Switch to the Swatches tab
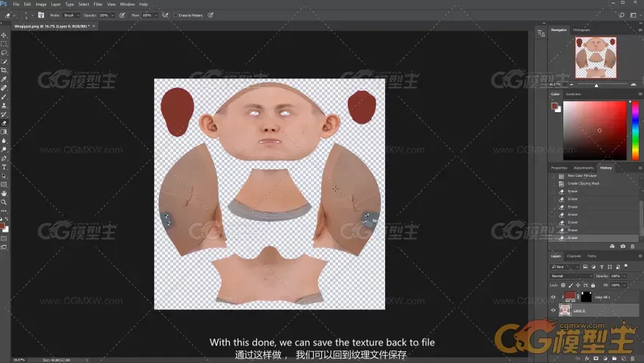The image size is (644, 363). [574, 94]
